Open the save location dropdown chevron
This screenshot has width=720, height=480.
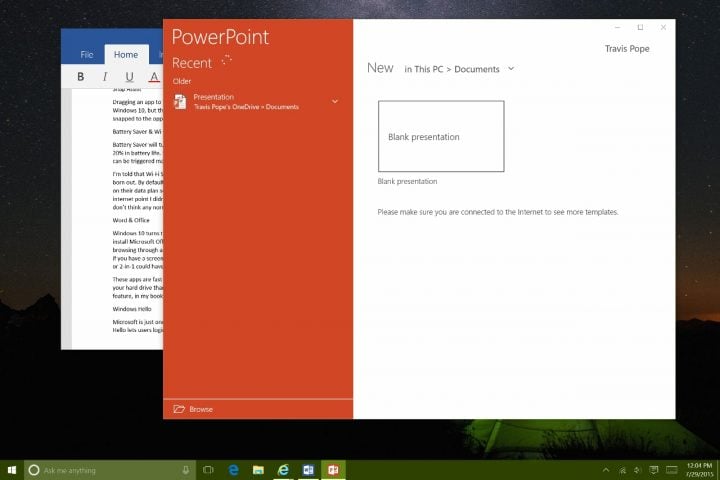(511, 69)
